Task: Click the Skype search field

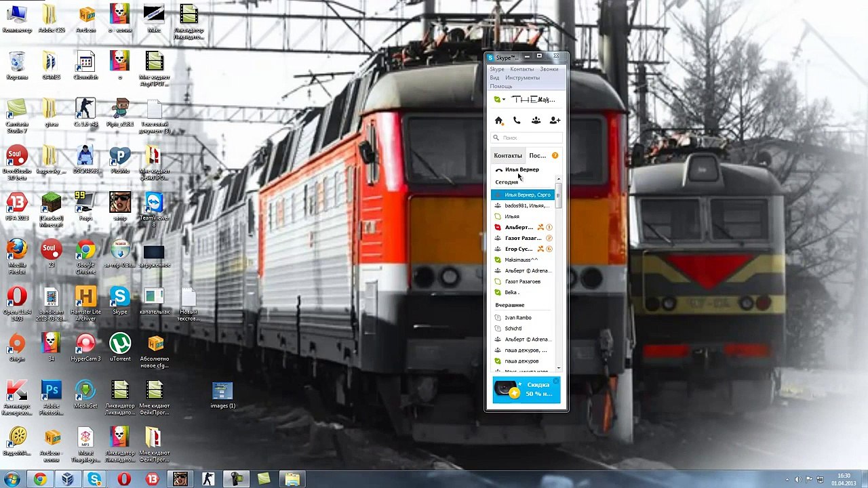Action: tap(526, 138)
